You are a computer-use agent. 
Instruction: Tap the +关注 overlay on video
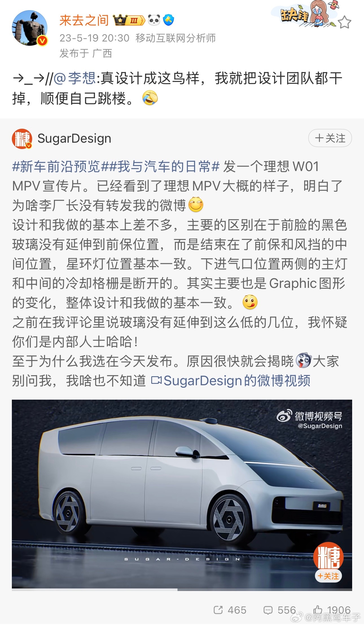click(x=328, y=576)
